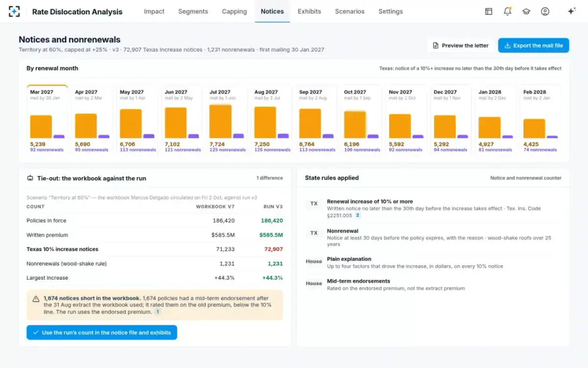Switch to the Capping tab

(x=234, y=11)
